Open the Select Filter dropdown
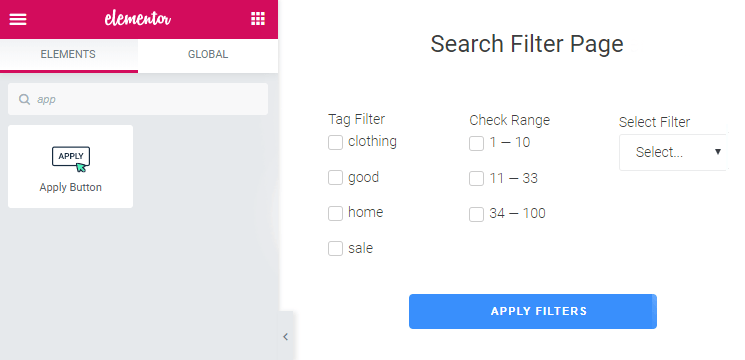The image size is (745, 360). point(673,152)
